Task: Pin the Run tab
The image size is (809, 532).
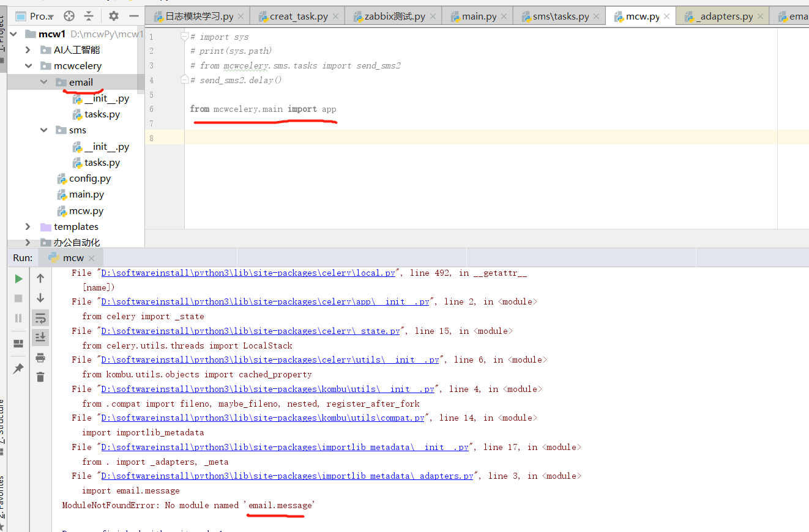Action: coord(18,369)
